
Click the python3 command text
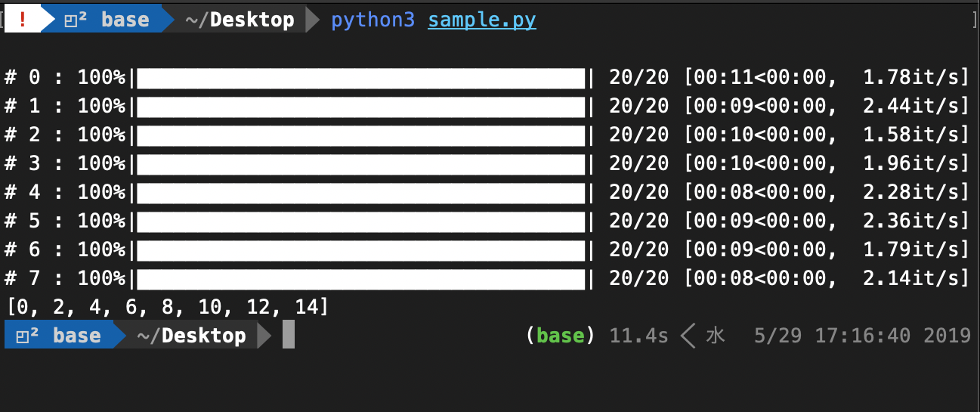coord(373,20)
